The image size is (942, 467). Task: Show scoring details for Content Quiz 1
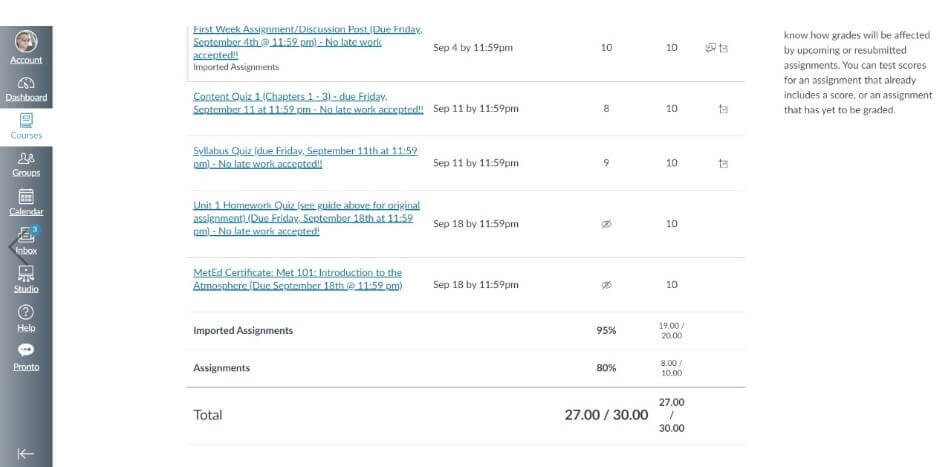coord(723,108)
